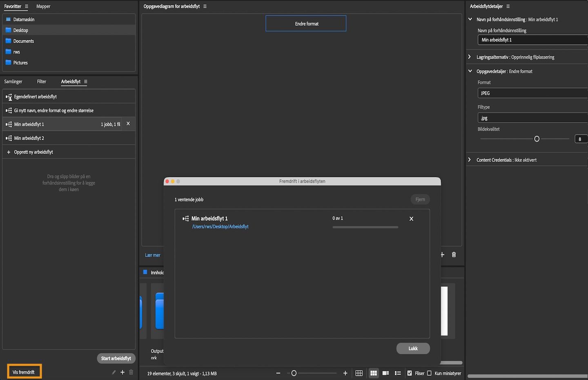Adjust the Bildekvalitet slider handle
This screenshot has width=588, height=380.
pyautogui.click(x=537, y=139)
